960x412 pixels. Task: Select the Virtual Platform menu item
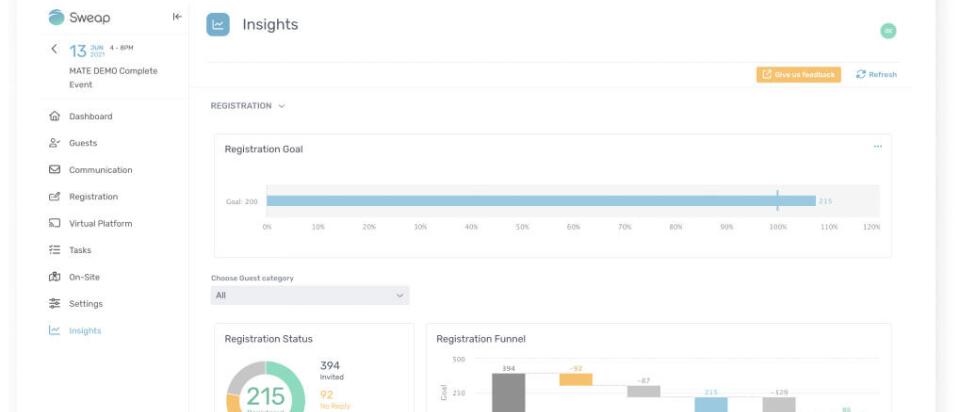(100, 224)
